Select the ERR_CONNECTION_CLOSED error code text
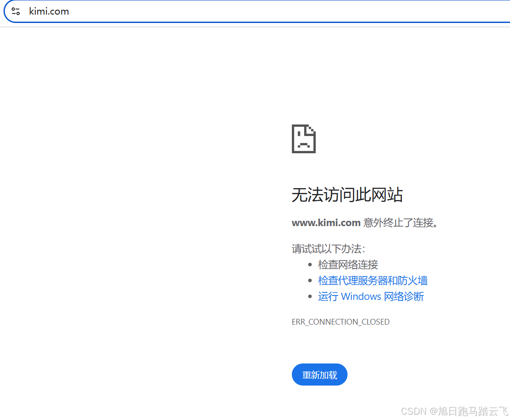The height and width of the screenshot is (420, 510). click(340, 322)
